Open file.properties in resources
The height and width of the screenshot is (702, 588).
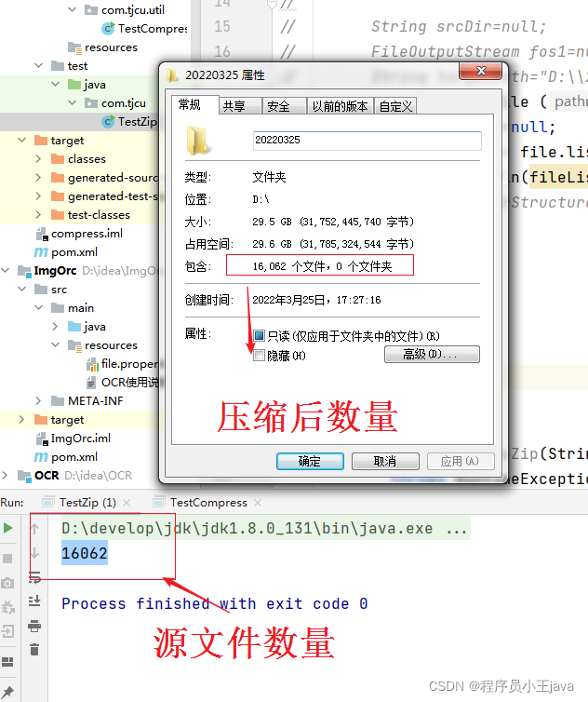point(123,364)
